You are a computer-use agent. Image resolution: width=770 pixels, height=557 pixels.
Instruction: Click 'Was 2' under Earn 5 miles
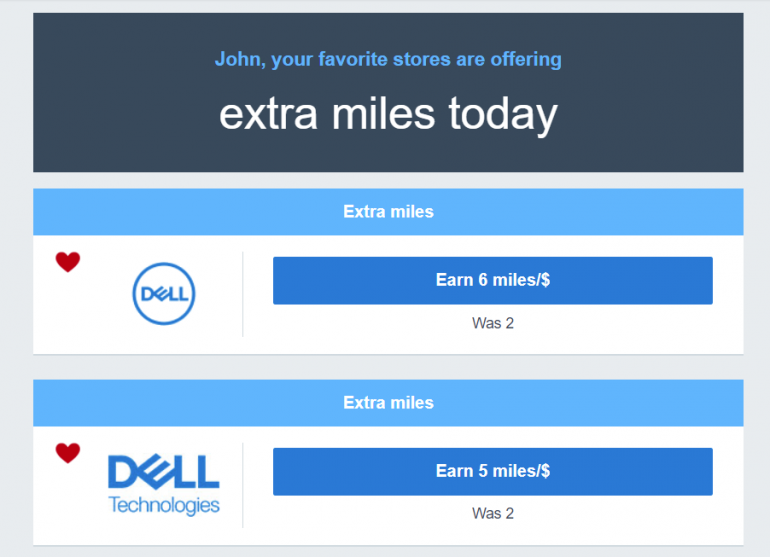click(x=492, y=513)
